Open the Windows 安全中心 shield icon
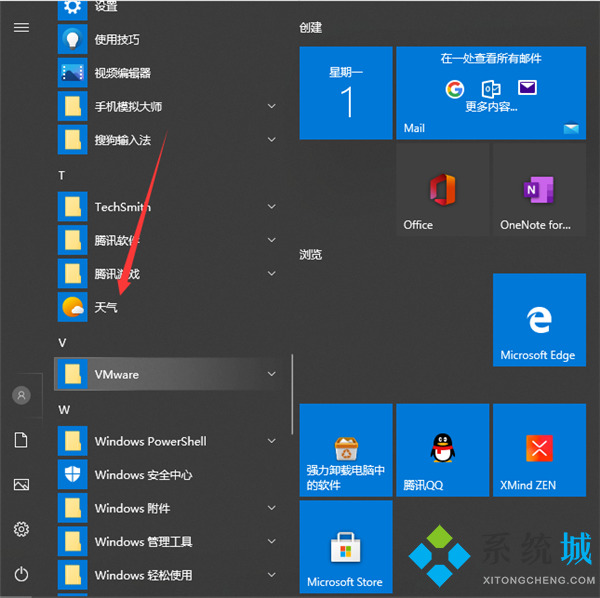Image resolution: width=600 pixels, height=598 pixels. pyautogui.click(x=73, y=474)
